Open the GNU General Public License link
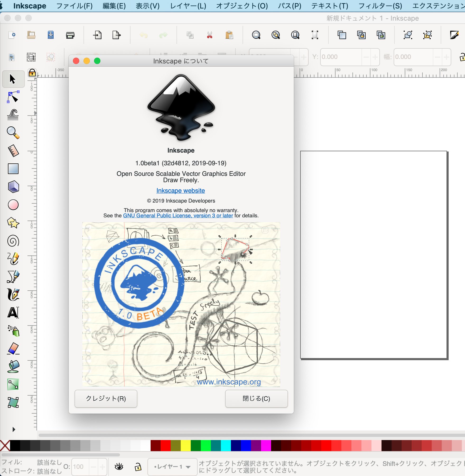Screen dimensions: 465x476 click(178, 216)
